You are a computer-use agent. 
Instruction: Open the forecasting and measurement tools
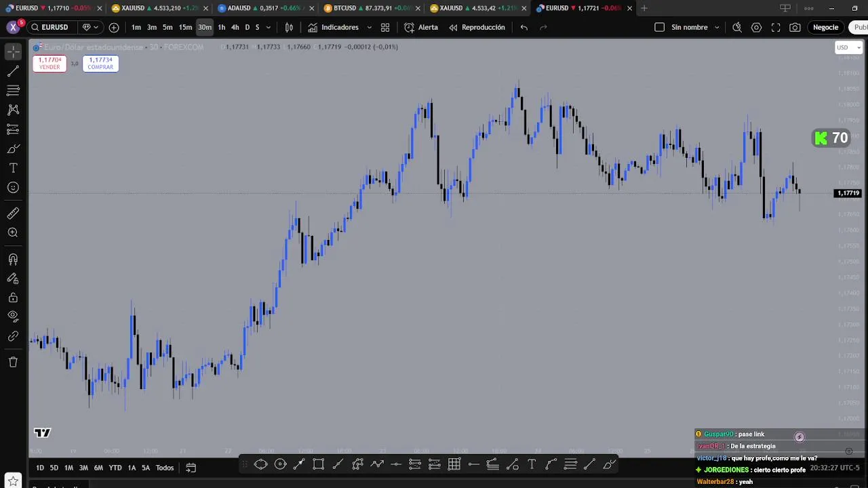click(13, 129)
